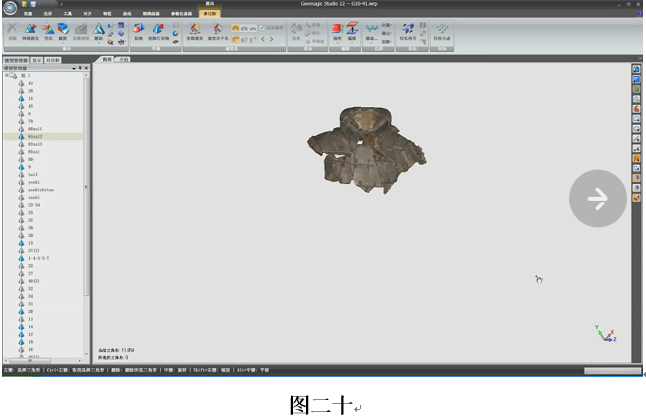Click the 松弛 (Relax) smoothing tool
The width and height of the screenshot is (646, 420).
coord(139,30)
